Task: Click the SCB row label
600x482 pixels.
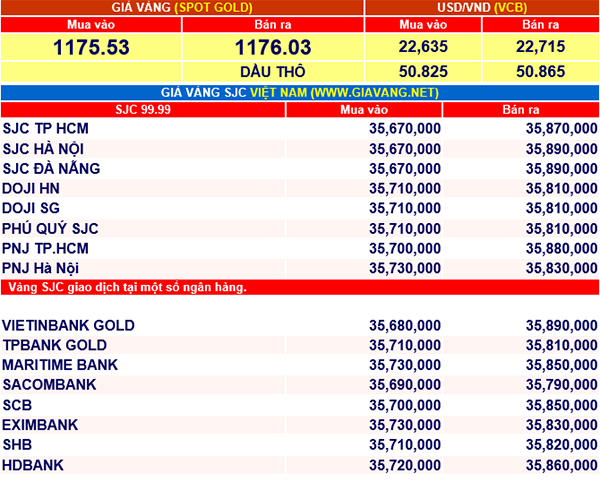Action: click(17, 405)
